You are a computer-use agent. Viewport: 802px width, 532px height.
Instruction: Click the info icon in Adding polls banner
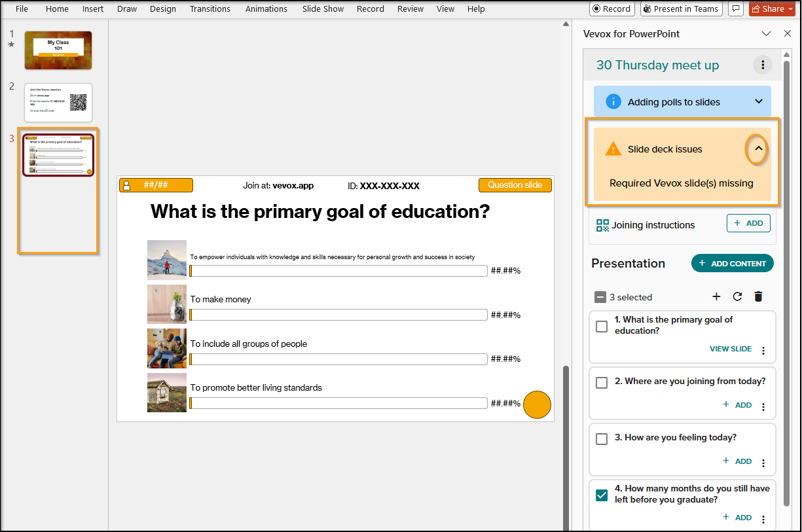tap(613, 101)
